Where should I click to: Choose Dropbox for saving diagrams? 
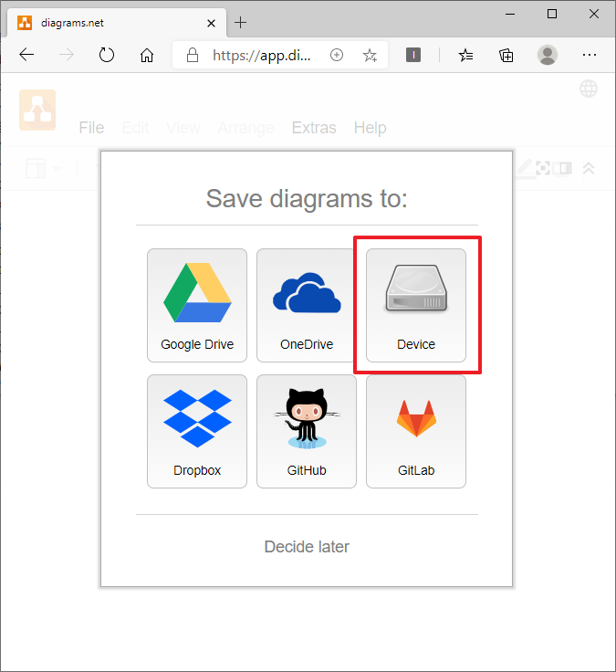coord(197,431)
